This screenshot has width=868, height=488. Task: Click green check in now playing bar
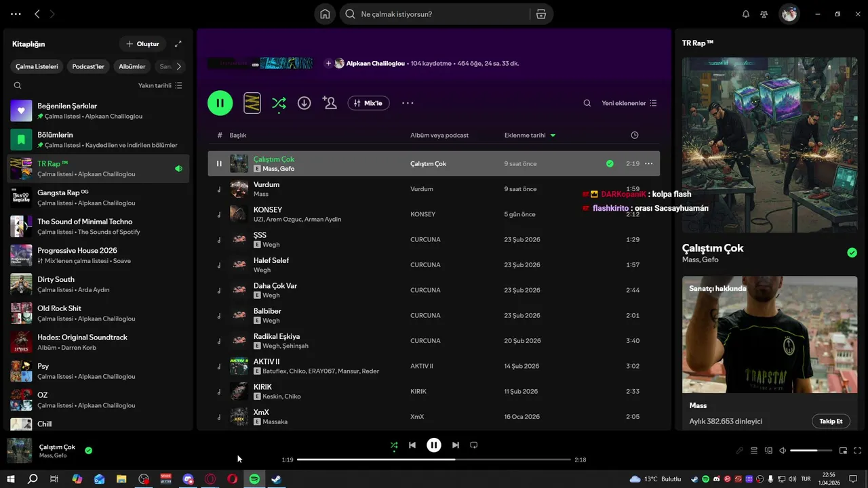(x=89, y=450)
